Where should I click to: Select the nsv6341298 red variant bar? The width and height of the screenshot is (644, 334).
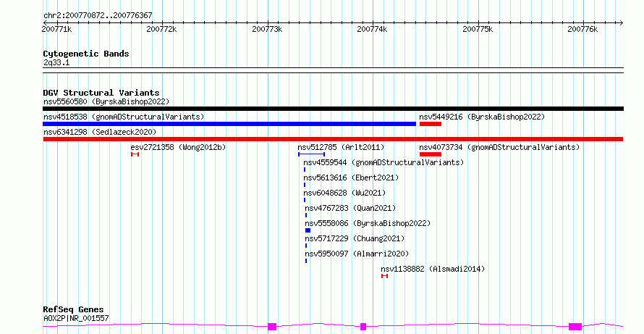pos(333,139)
